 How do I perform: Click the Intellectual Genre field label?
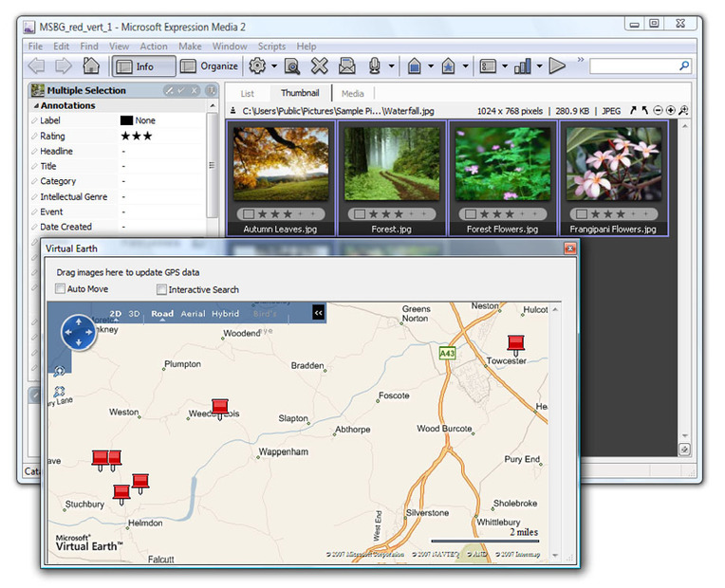point(73,197)
